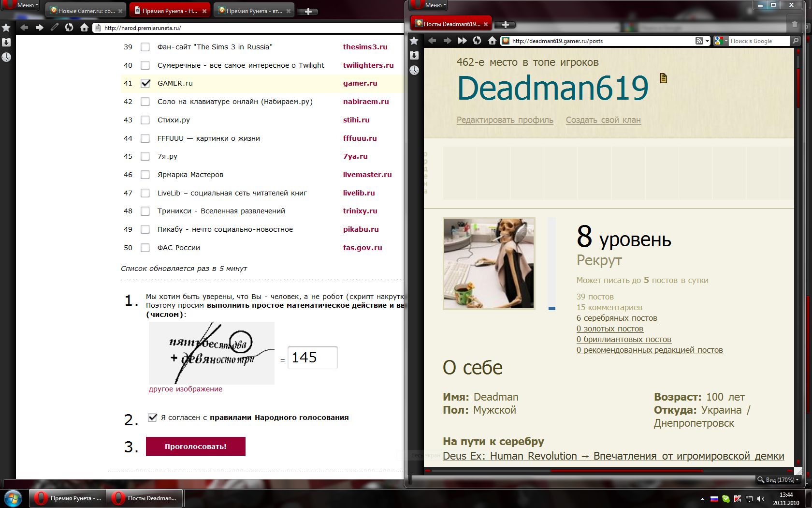Open the Вид (170%) zoom dropdown
The width and height of the screenshot is (812, 508).
[x=778, y=479]
